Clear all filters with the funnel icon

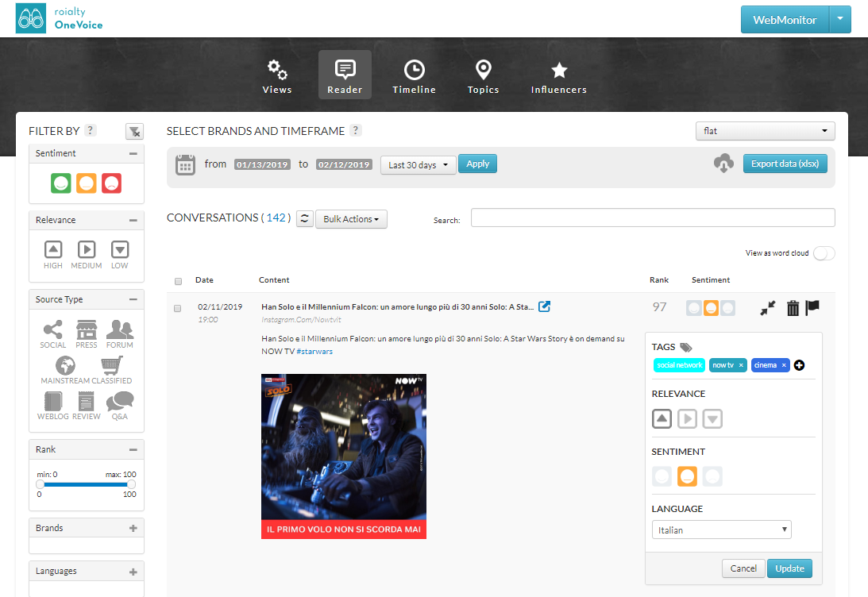pyautogui.click(x=134, y=132)
